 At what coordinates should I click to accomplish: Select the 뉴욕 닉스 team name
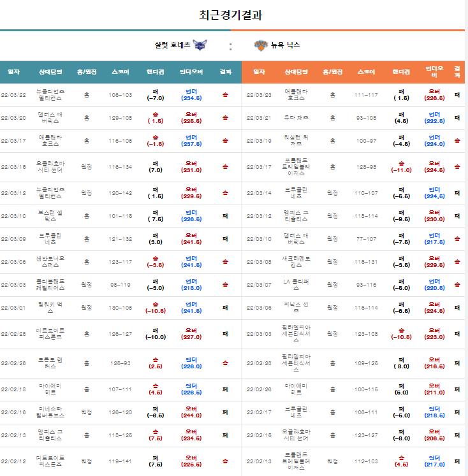pos(286,45)
